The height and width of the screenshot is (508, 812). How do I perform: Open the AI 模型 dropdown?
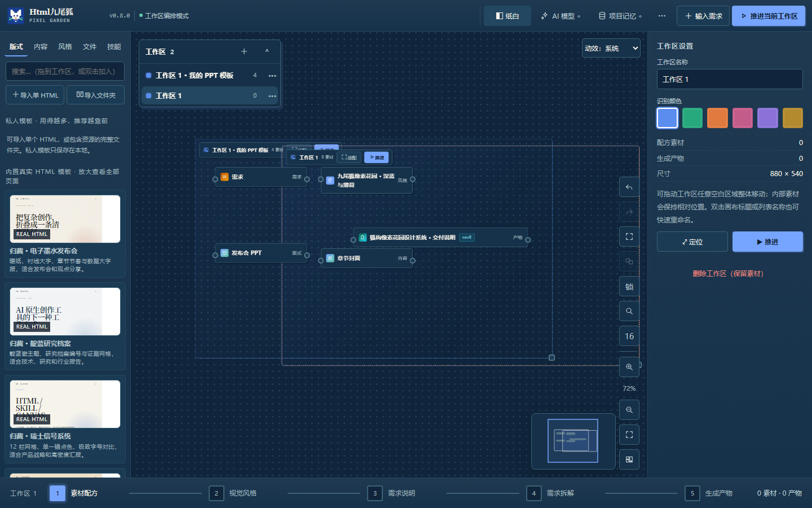tap(561, 16)
